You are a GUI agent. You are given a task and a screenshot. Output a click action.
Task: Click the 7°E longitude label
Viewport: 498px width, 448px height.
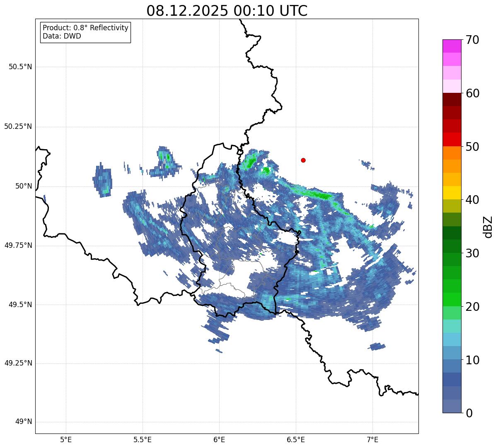tap(372, 440)
